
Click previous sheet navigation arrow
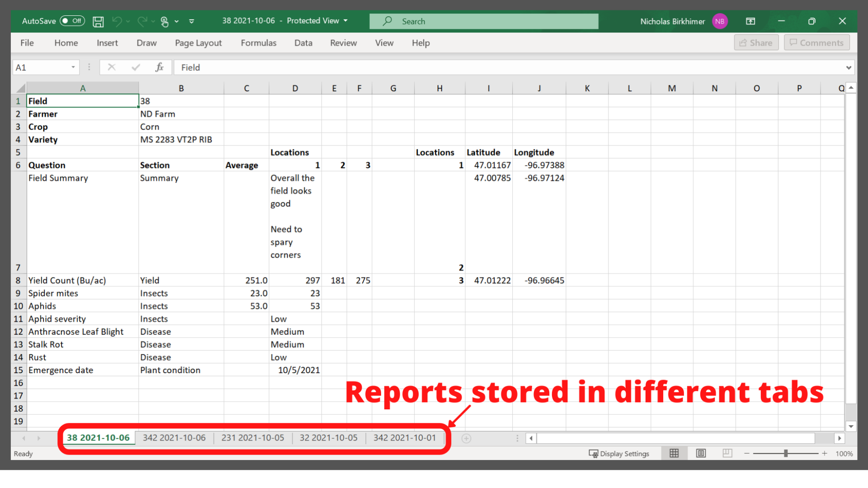coord(24,438)
